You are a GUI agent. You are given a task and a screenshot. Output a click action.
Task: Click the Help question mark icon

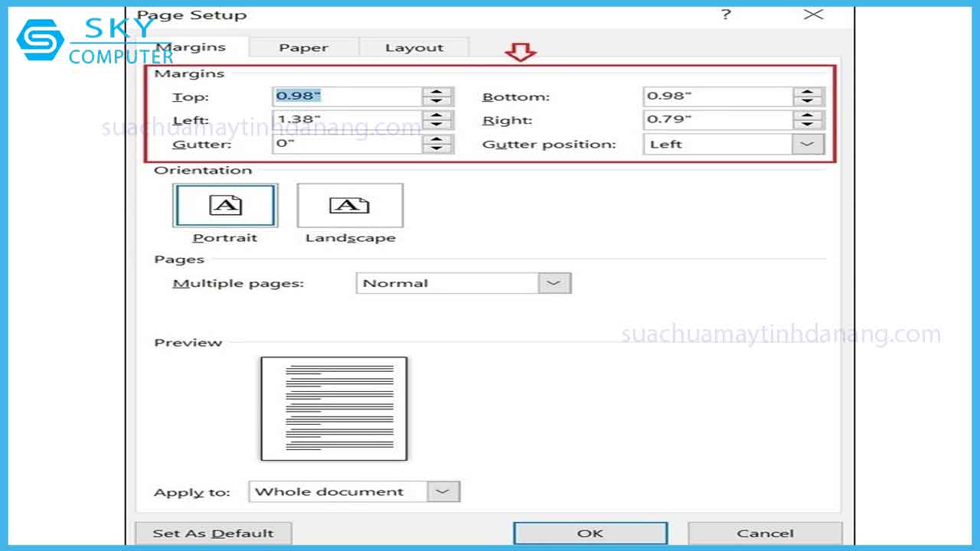(726, 15)
